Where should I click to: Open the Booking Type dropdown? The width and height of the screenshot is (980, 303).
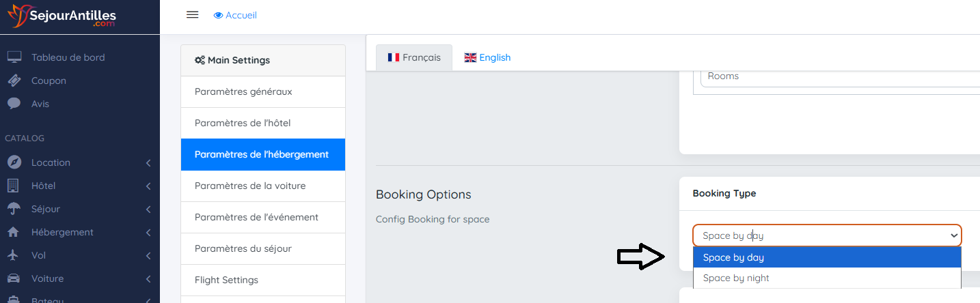click(x=827, y=235)
